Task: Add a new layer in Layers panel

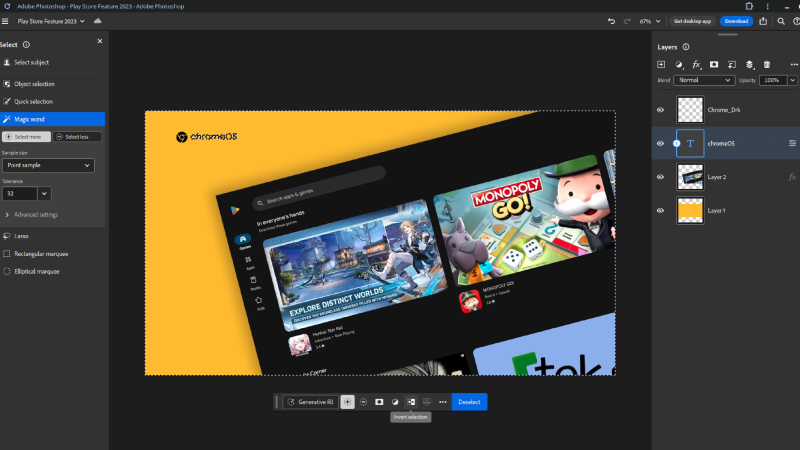Action: point(661,65)
